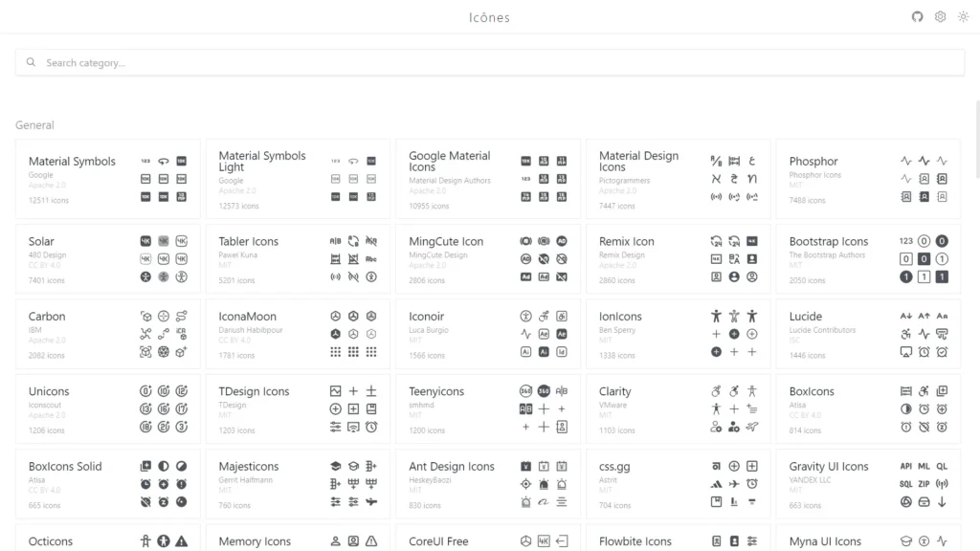This screenshot has width=980, height=551.
Task: Select the css.gg card title
Action: coord(614,466)
